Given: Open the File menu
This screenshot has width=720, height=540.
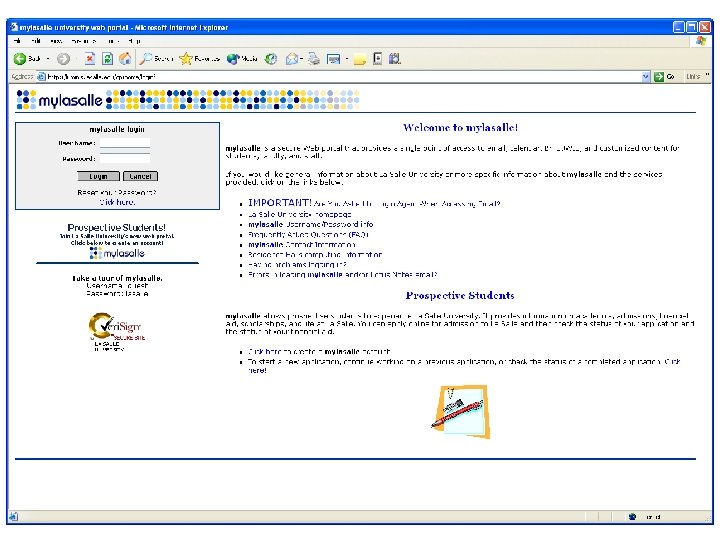Looking at the screenshot, I should coord(17,41).
